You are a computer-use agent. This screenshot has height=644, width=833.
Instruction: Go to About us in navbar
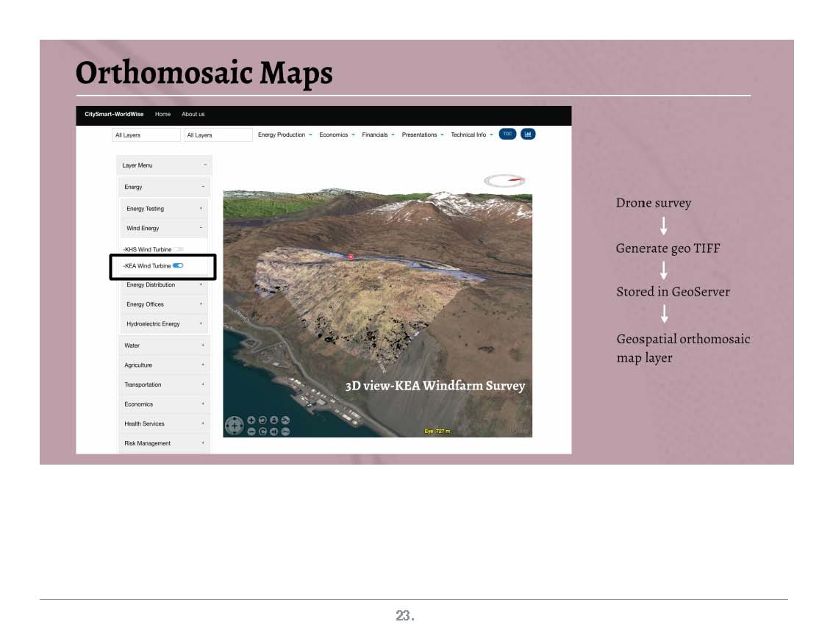pos(193,115)
